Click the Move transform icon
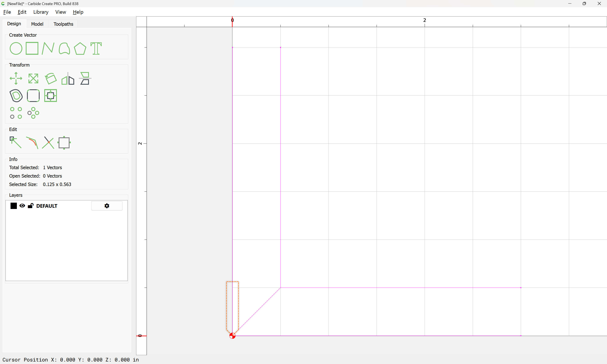607x364 pixels. 16,79
